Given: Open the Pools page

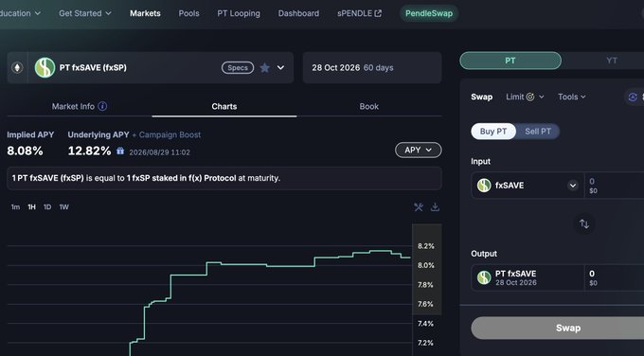Looking at the screenshot, I should [x=188, y=13].
